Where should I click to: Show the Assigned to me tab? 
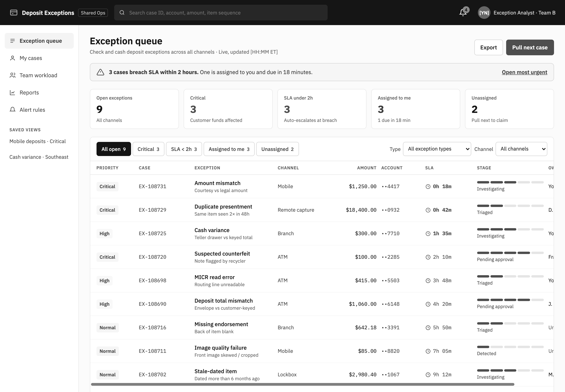pos(229,149)
